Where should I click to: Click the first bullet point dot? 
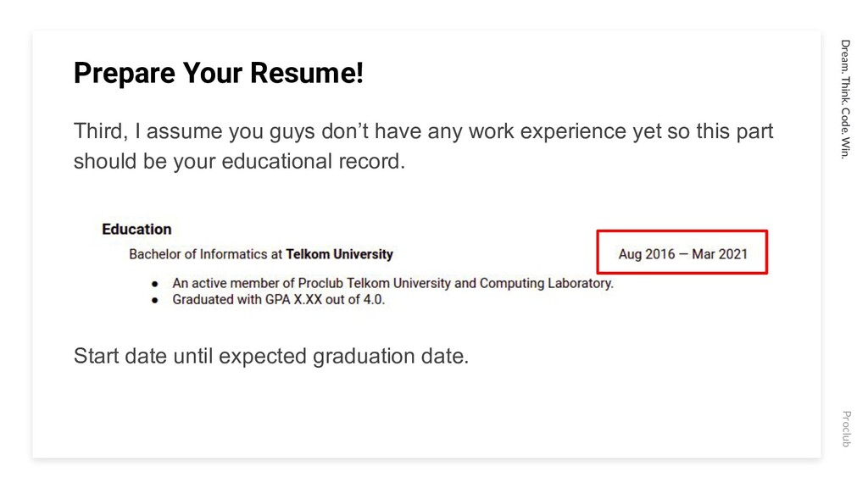(155, 284)
